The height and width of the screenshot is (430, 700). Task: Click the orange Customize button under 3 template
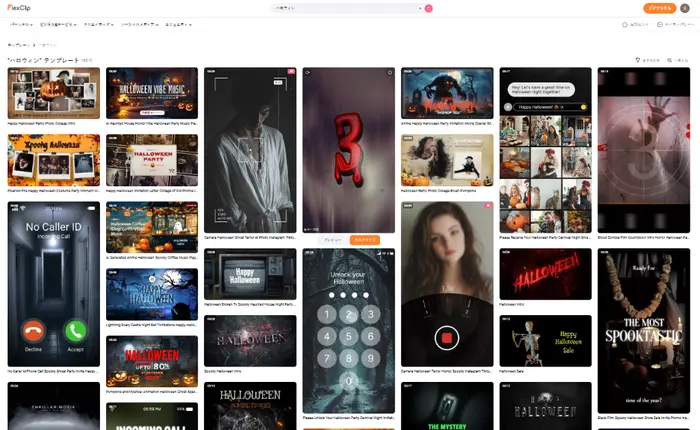coord(364,240)
